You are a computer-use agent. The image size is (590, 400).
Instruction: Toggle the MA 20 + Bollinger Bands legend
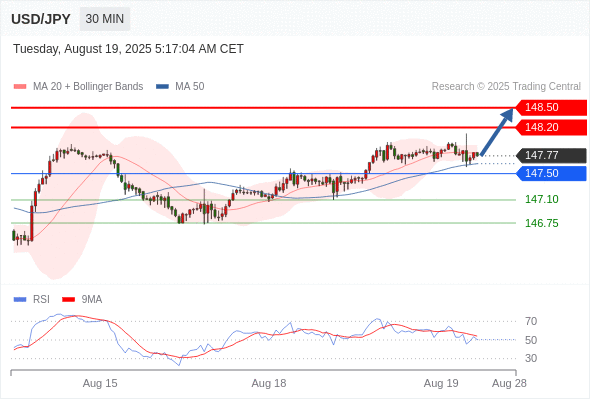78,87
